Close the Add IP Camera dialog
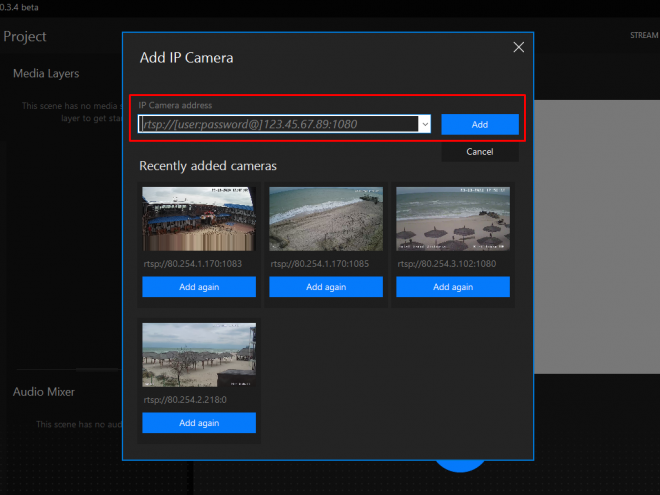660x495 pixels. (519, 47)
